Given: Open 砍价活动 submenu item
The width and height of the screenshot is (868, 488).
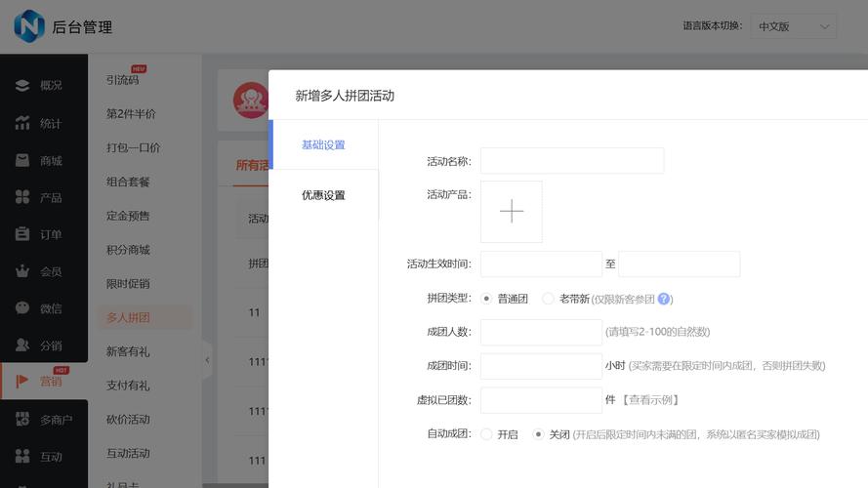Looking at the screenshot, I should click(128, 420).
